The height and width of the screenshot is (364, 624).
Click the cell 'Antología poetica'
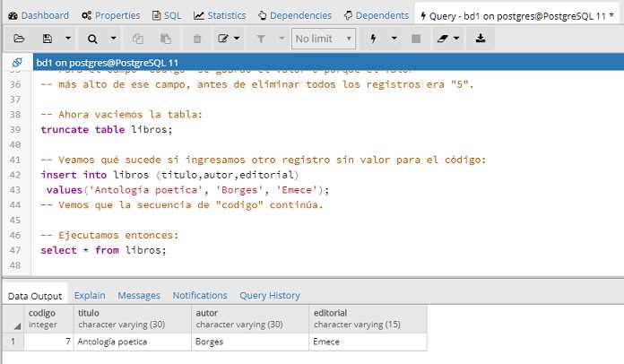[x=132, y=342]
